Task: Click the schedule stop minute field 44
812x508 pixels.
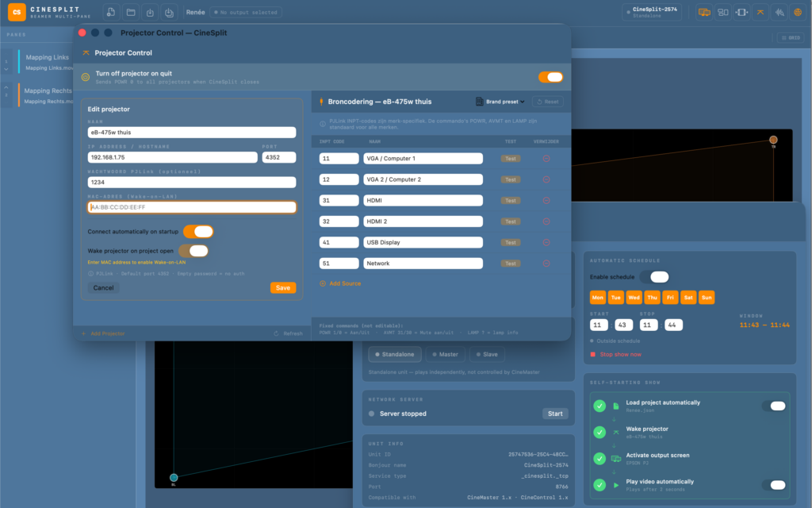Action: click(673, 325)
